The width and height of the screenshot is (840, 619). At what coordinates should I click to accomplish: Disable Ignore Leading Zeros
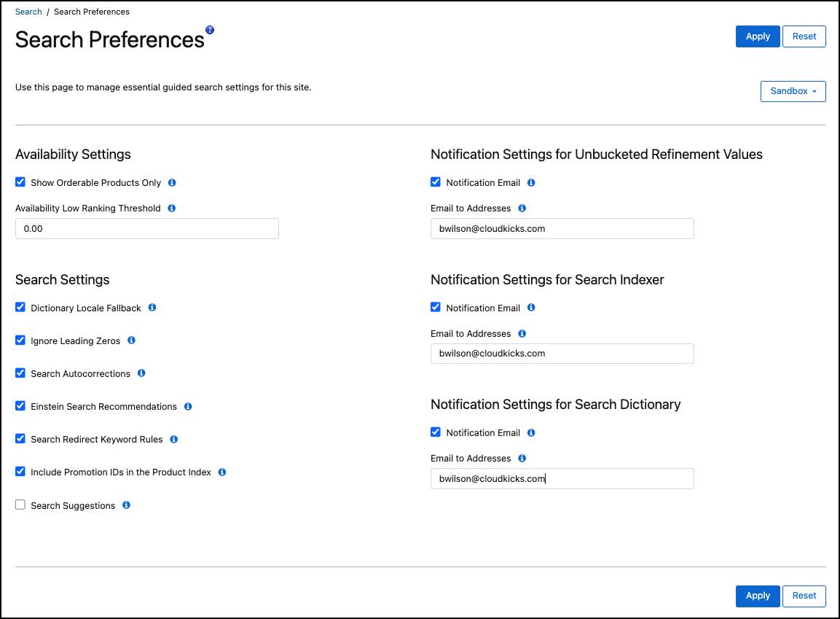click(20, 340)
